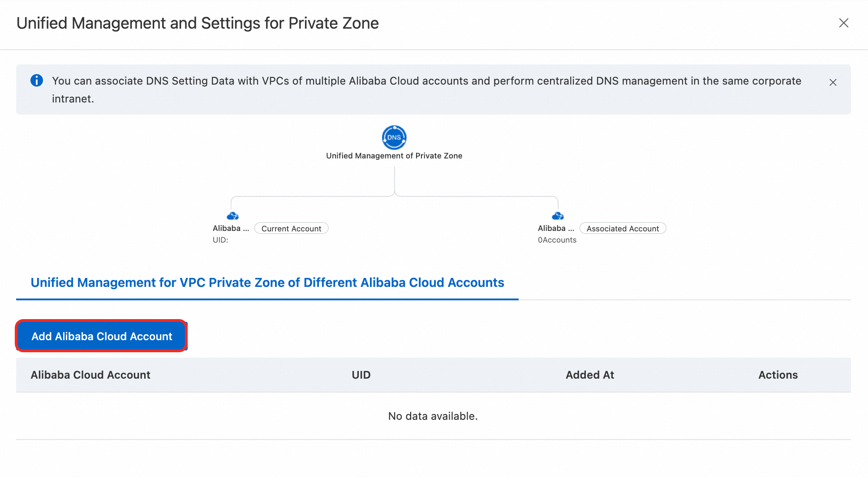This screenshot has height=478, width=868.
Task: Select the Current Account tag
Action: [x=291, y=229]
